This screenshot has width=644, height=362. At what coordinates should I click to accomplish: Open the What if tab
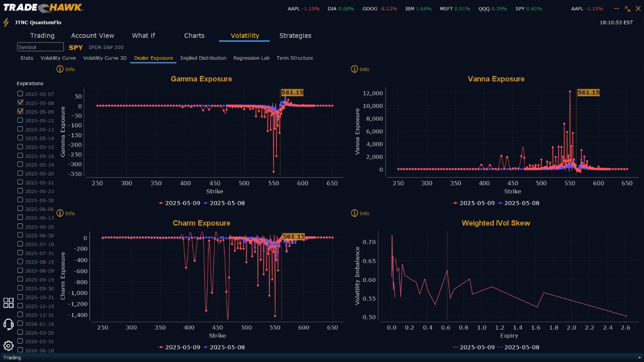coord(143,36)
